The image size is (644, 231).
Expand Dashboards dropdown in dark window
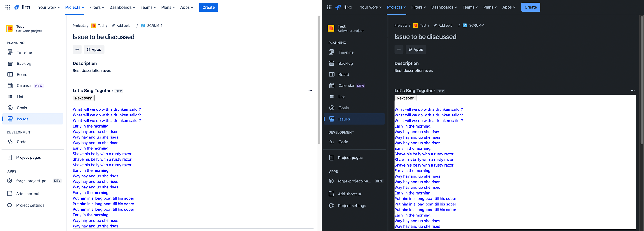point(444,7)
